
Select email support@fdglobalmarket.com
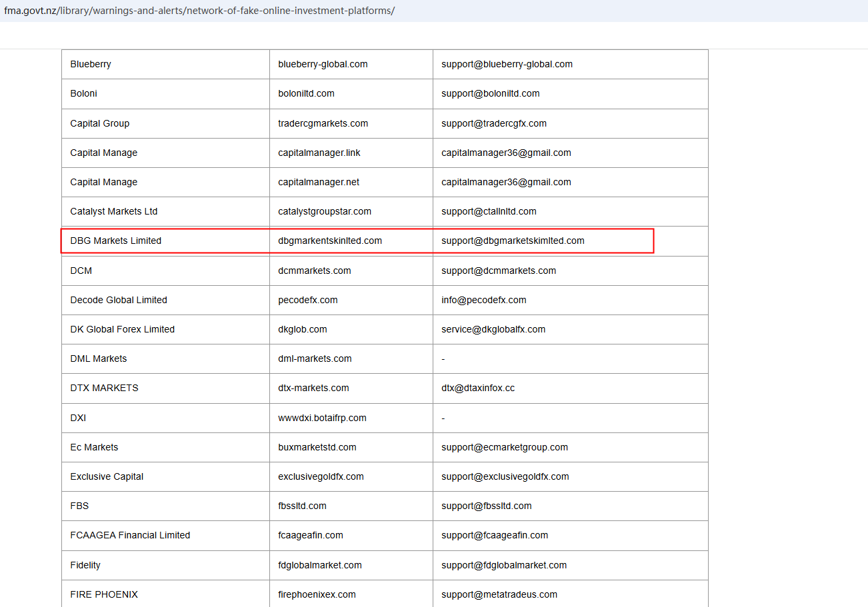coord(504,565)
